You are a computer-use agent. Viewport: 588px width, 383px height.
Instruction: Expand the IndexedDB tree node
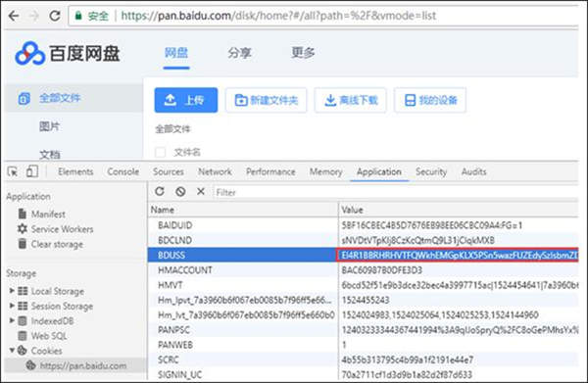(12, 320)
